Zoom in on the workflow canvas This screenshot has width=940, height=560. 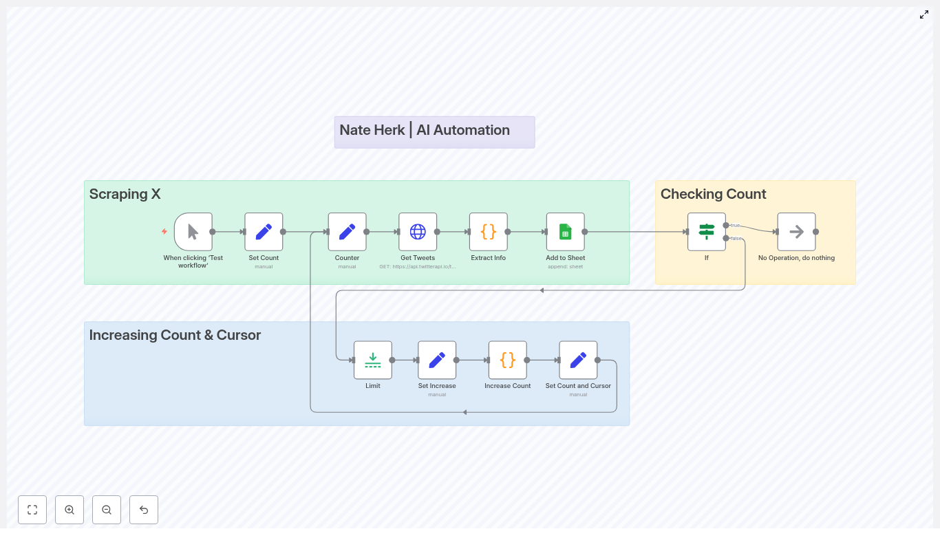[x=70, y=510]
